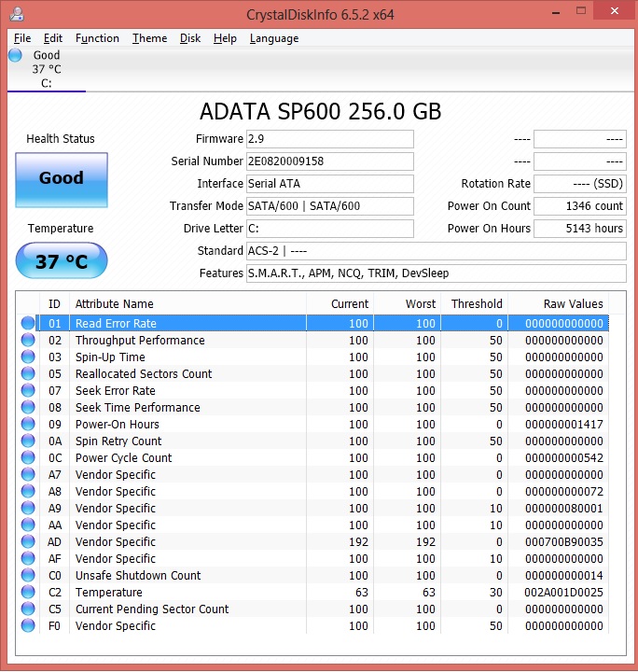Click the Firmware field showing 2.9
The height and width of the screenshot is (672, 638).
click(x=329, y=139)
